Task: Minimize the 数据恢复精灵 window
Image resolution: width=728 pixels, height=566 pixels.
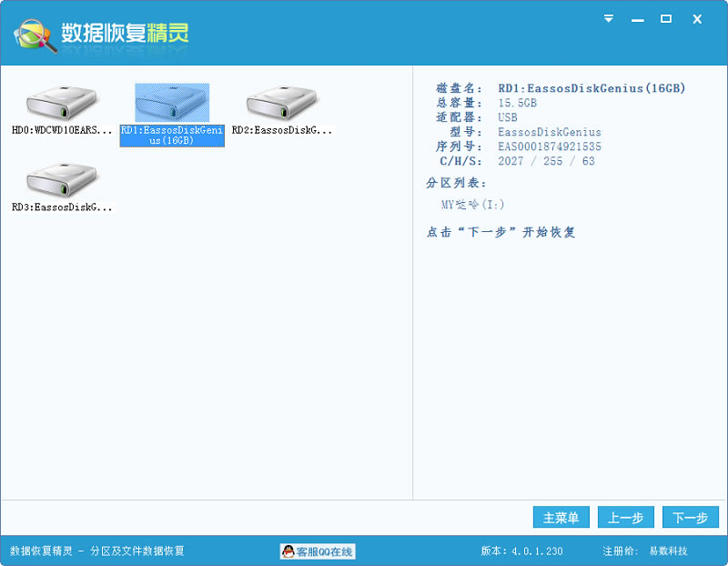Action: [637, 18]
